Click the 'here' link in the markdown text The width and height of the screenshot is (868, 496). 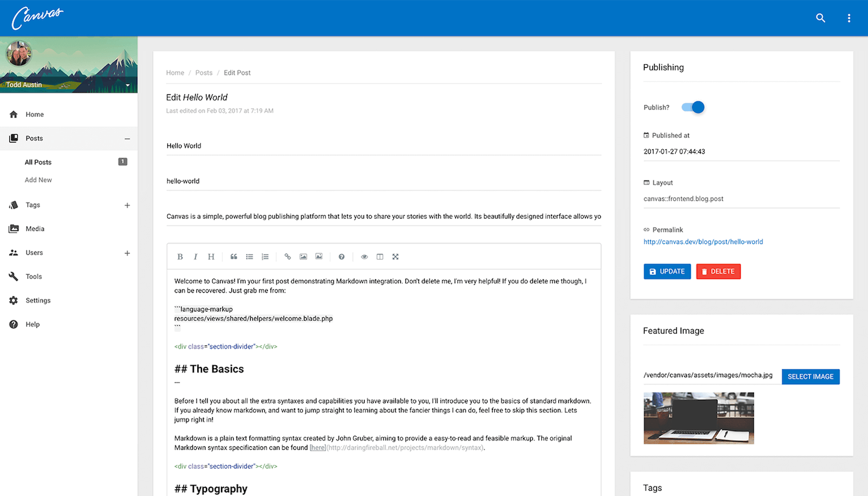(x=318, y=448)
